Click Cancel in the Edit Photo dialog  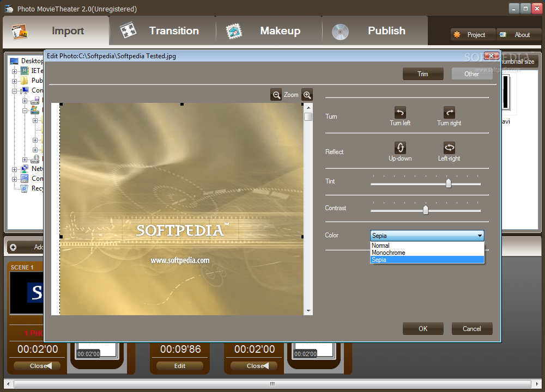coord(471,328)
